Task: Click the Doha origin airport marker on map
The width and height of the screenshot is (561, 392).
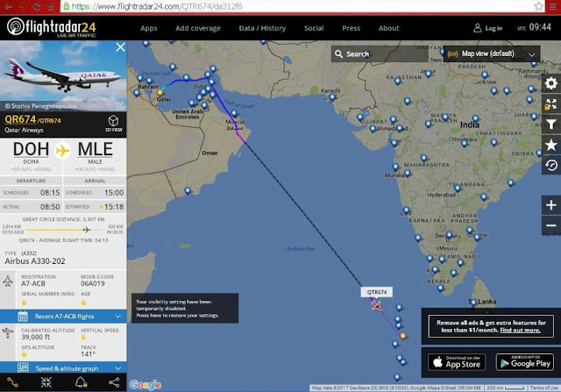Action: [x=160, y=92]
